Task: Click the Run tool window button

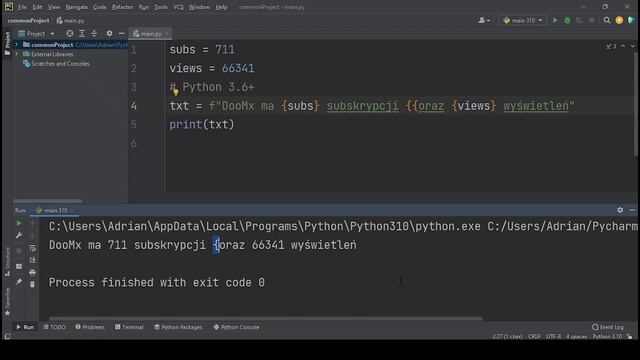Action: coord(25,327)
